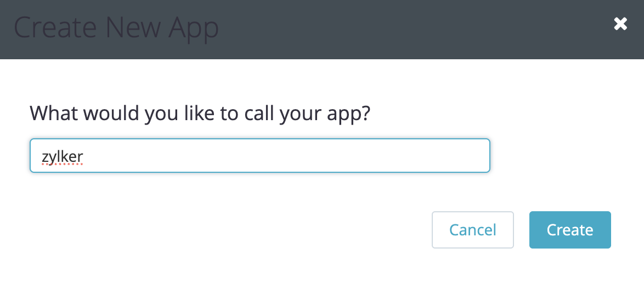Click the 'Create New App' title
The image size is (644, 282).
[116, 28]
